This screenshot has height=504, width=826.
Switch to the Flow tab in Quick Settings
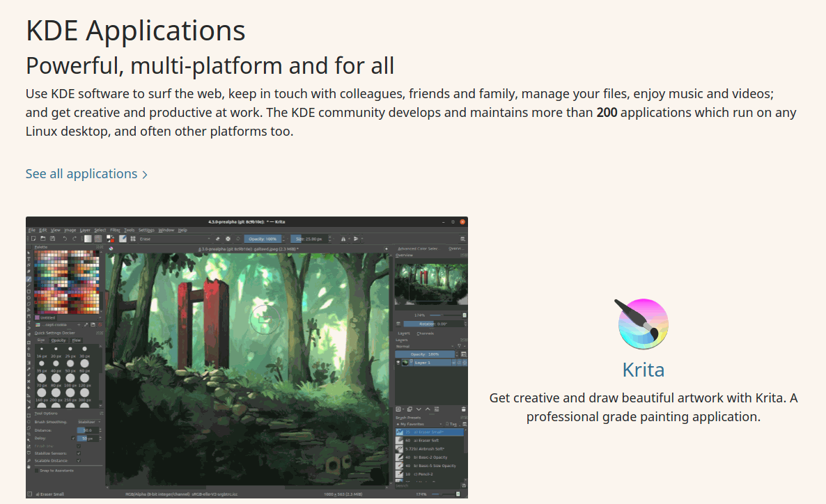coord(77,340)
